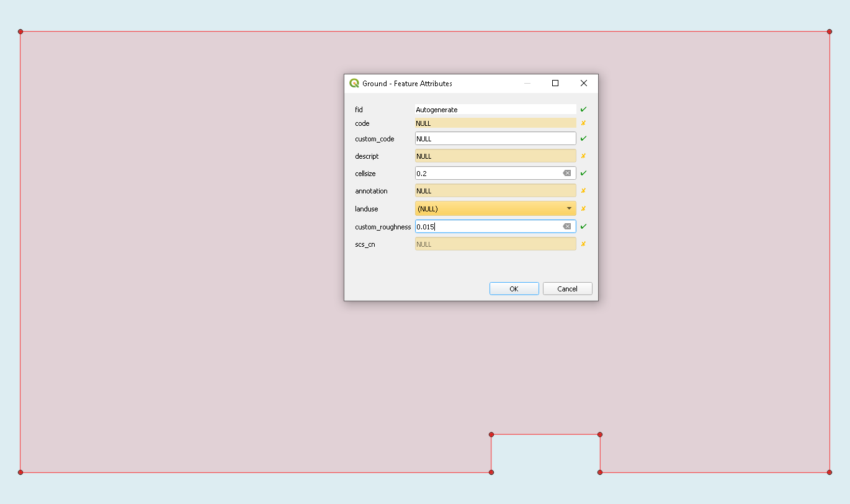Click green checkmark next to fid field

[x=583, y=110]
